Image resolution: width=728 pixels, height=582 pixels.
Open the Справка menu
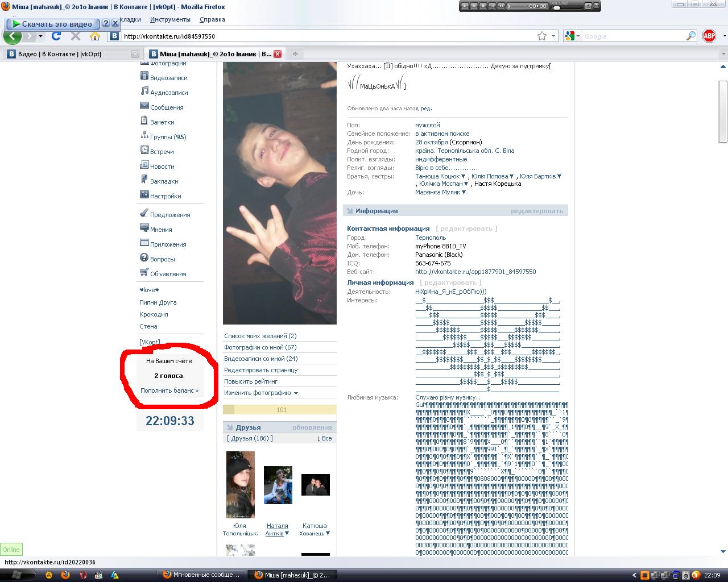(212, 19)
